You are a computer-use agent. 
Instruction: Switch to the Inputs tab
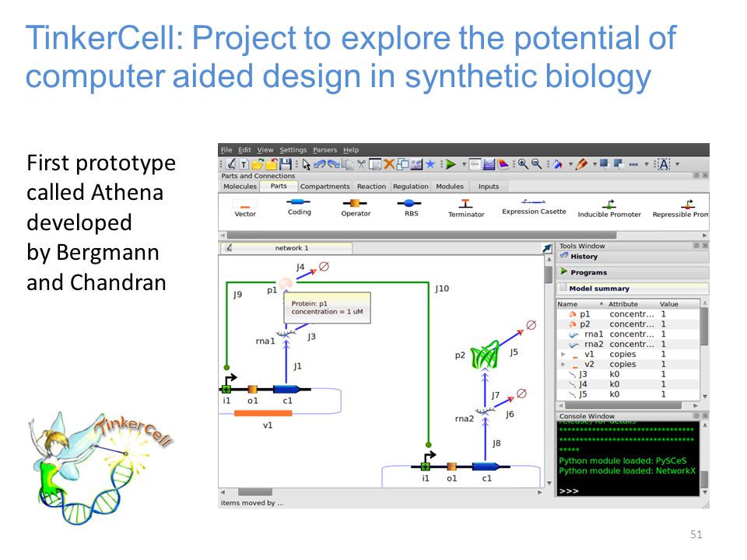click(489, 186)
